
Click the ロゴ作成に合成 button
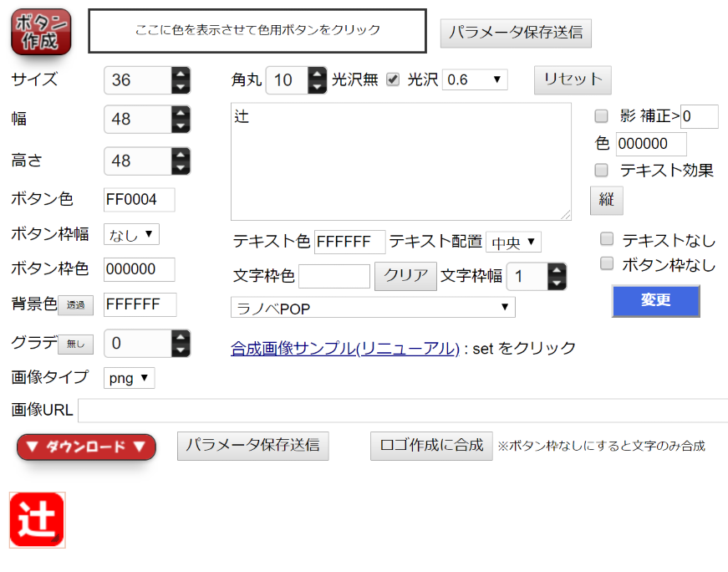coord(431,445)
